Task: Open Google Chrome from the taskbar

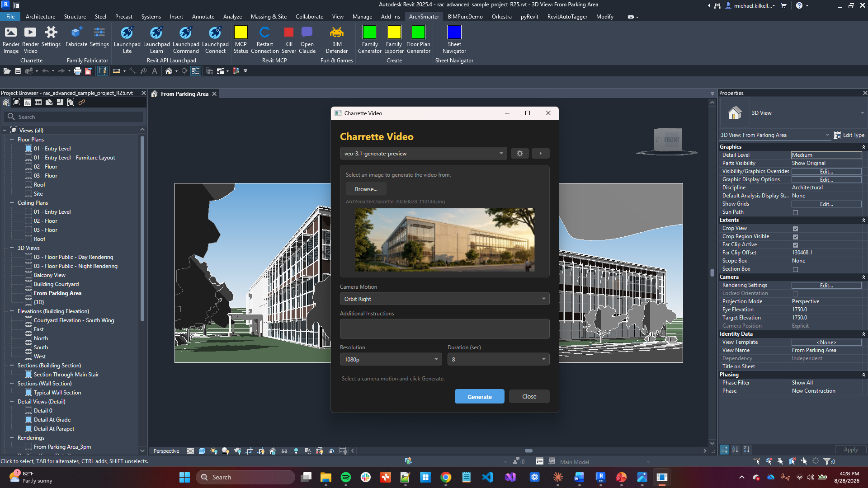Action: click(446, 477)
